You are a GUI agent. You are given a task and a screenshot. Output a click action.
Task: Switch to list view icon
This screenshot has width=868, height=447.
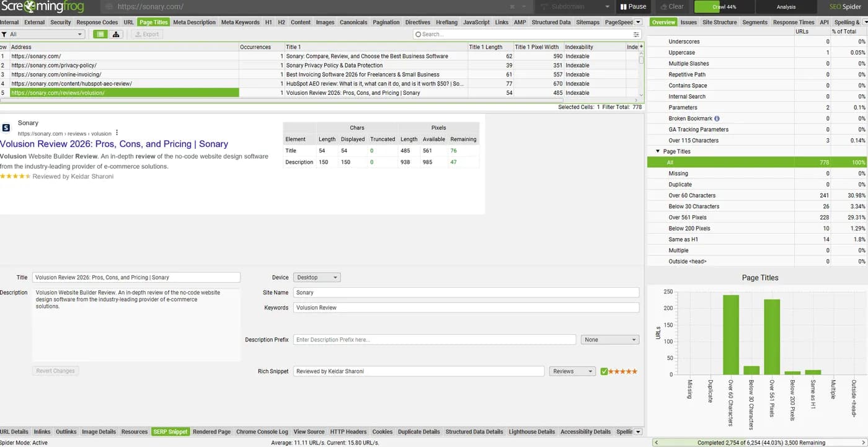pyautogui.click(x=100, y=34)
